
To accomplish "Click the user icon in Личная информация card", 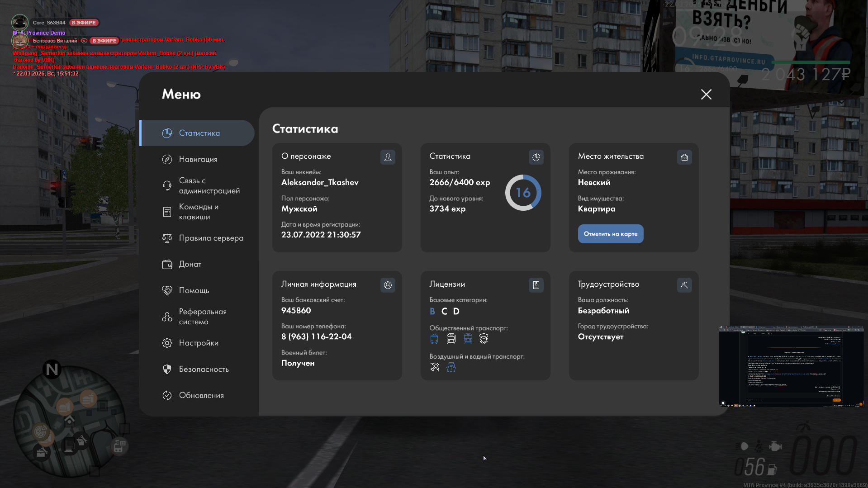I will point(388,285).
